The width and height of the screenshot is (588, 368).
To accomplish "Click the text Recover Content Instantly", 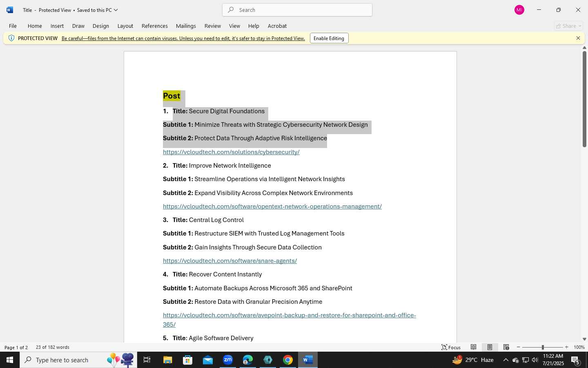I will pos(225,274).
